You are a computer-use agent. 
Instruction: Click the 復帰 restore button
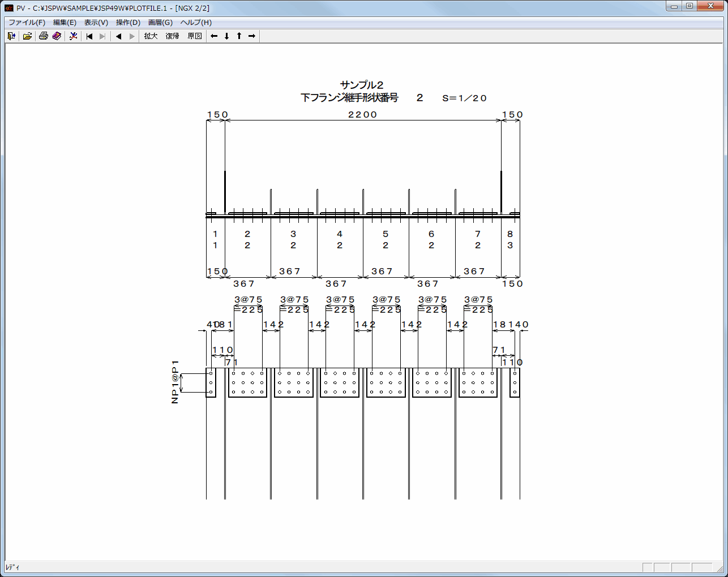[x=173, y=36]
